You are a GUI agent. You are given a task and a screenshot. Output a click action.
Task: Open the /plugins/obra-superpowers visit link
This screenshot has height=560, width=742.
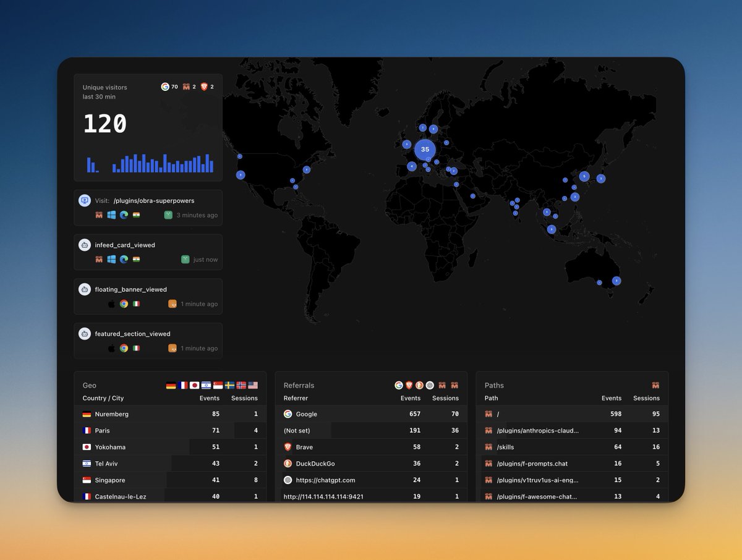(x=154, y=200)
